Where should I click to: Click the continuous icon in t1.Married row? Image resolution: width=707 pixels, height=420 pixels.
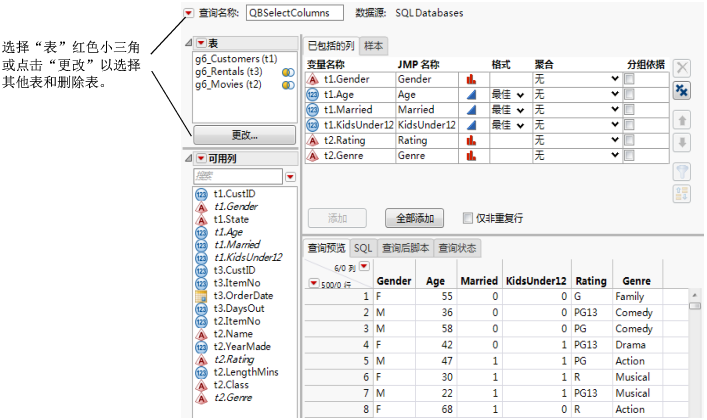[471, 110]
